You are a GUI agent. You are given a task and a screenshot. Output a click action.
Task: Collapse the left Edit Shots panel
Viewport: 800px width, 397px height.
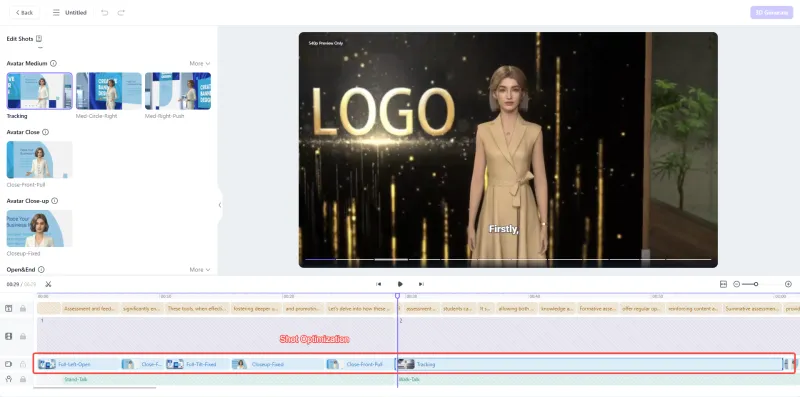click(220, 205)
